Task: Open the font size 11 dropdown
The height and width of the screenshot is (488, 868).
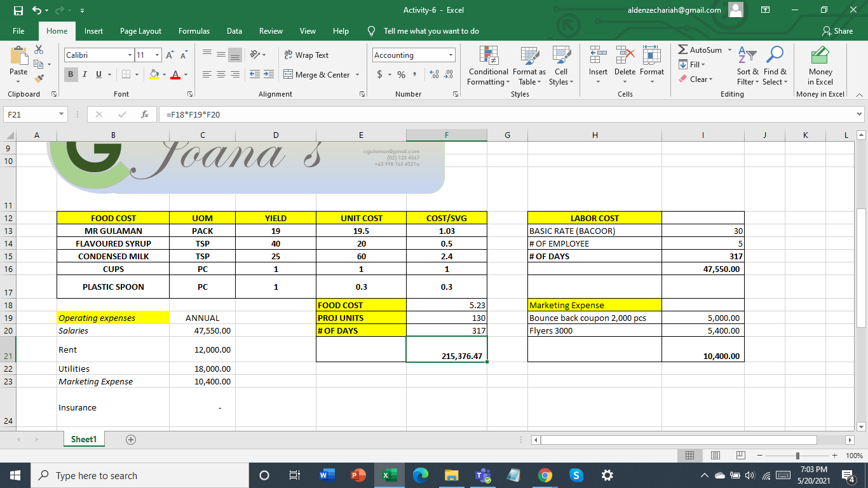Action: pos(158,55)
